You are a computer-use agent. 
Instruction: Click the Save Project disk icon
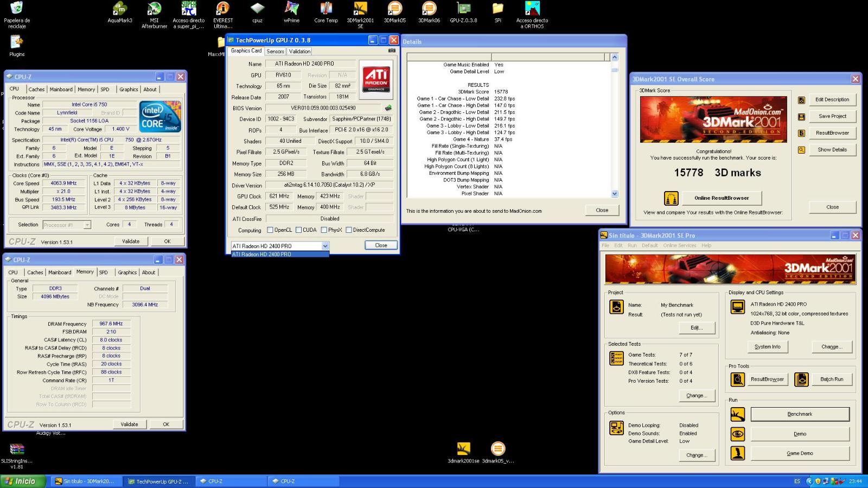click(x=801, y=117)
